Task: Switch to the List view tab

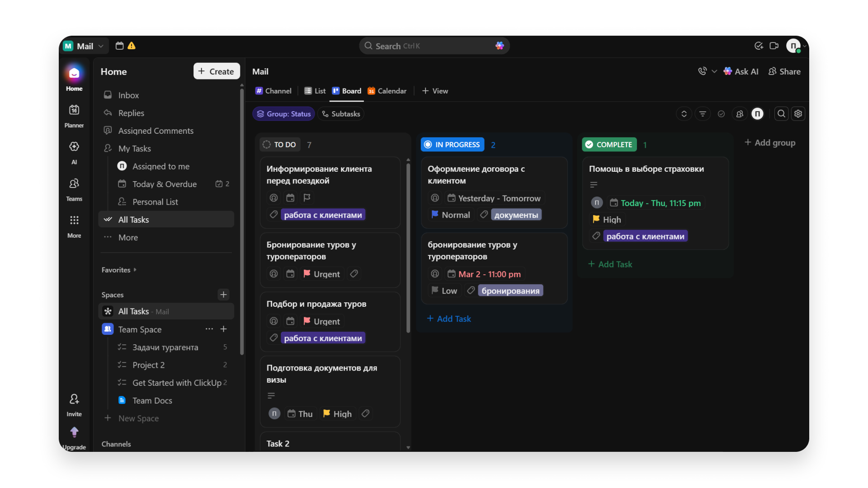Action: 315,91
